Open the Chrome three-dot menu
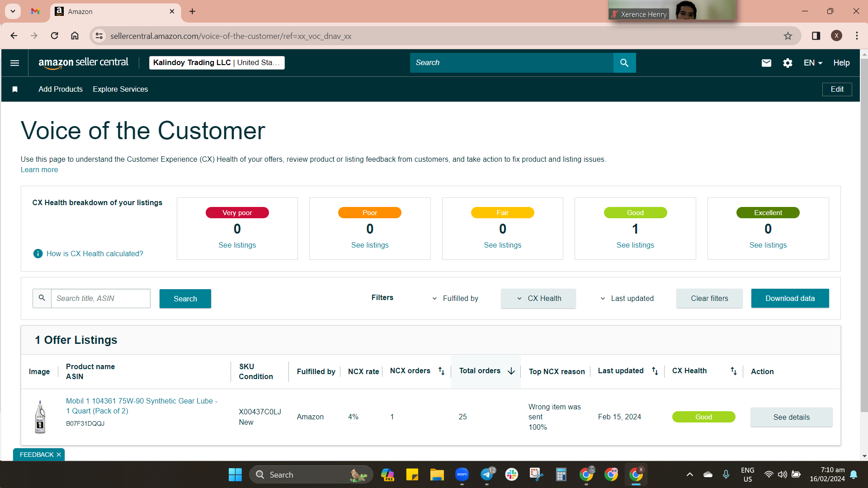The image size is (868, 488). click(857, 36)
